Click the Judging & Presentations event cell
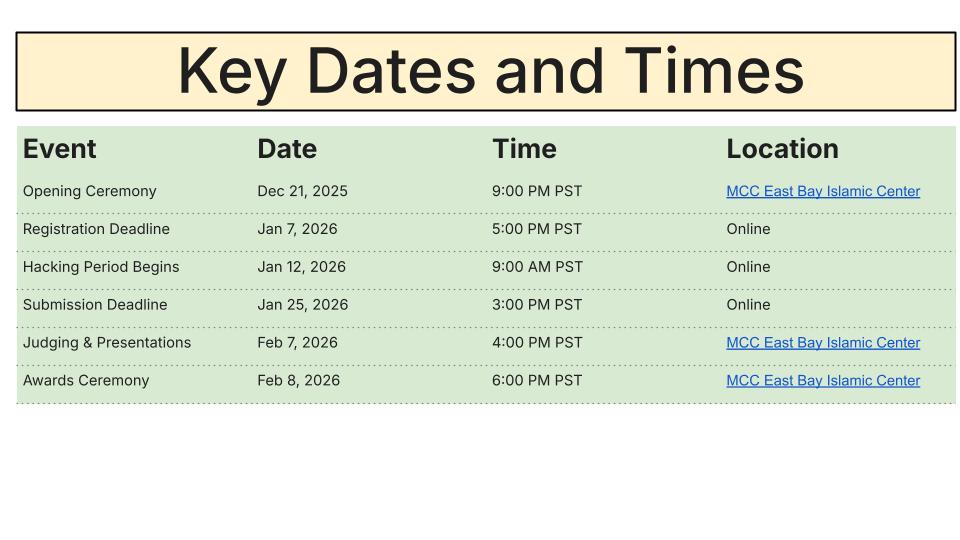Image resolution: width=960 pixels, height=540 pixels. pos(107,343)
